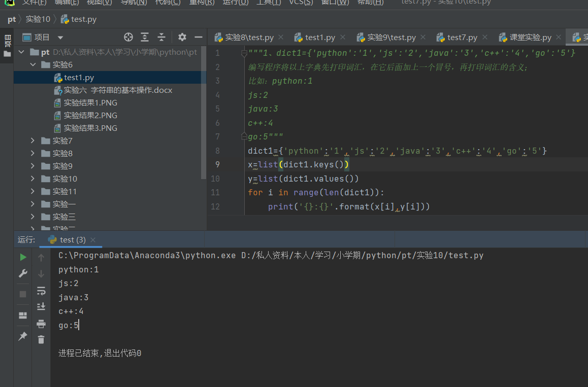Image resolution: width=588 pixels, height=387 pixels.
Task: Close the test (3) run tab
Action: [93, 240]
